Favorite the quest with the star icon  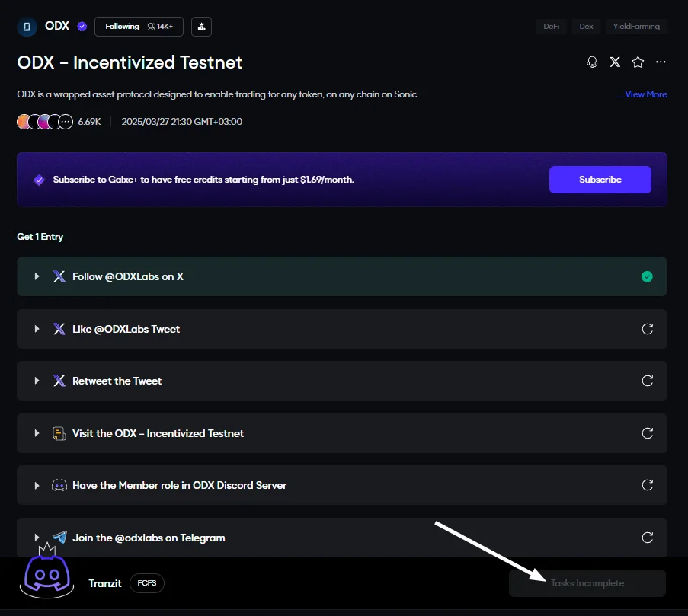(x=638, y=62)
